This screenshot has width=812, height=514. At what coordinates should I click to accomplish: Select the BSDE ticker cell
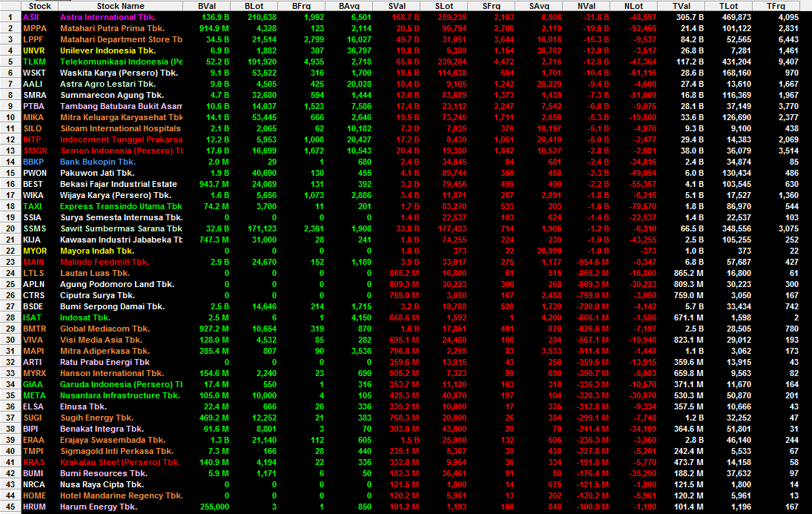tap(33, 307)
